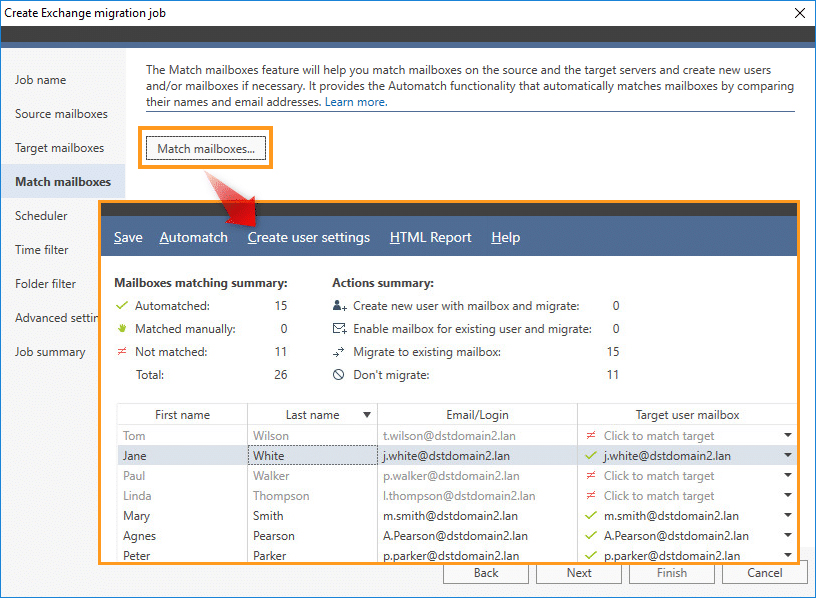Close the Create Exchange migration job window
This screenshot has width=816, height=598.
point(800,13)
